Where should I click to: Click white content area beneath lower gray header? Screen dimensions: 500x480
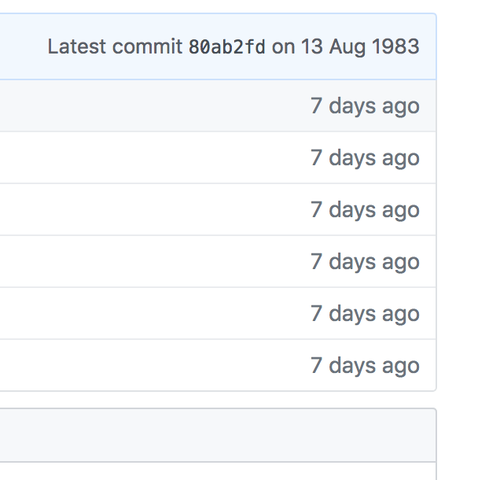tap(217, 471)
